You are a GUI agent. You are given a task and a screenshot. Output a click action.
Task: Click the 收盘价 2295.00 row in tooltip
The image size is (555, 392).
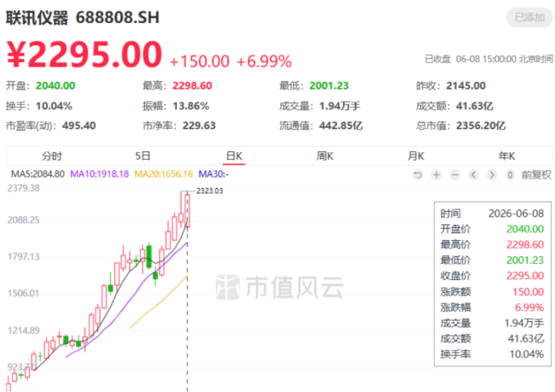click(x=492, y=276)
